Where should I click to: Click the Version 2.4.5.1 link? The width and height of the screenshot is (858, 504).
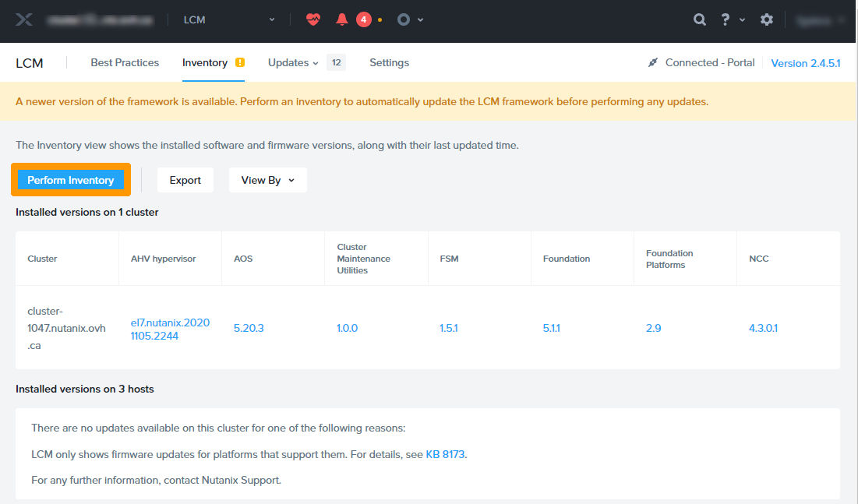805,63
